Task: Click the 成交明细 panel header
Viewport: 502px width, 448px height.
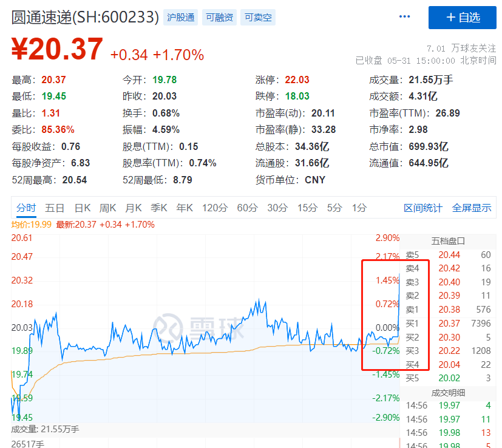Action: 448,393
